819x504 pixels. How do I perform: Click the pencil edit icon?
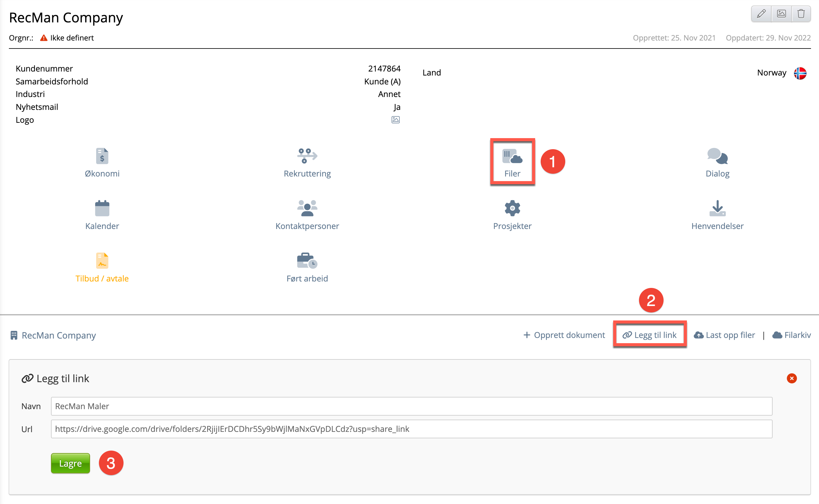pyautogui.click(x=761, y=14)
